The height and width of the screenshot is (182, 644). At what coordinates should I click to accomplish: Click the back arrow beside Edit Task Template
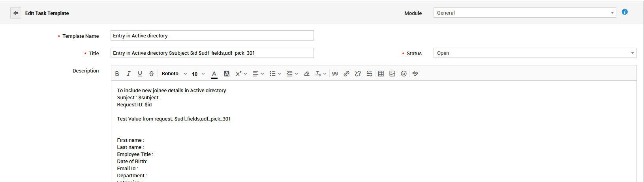click(15, 13)
